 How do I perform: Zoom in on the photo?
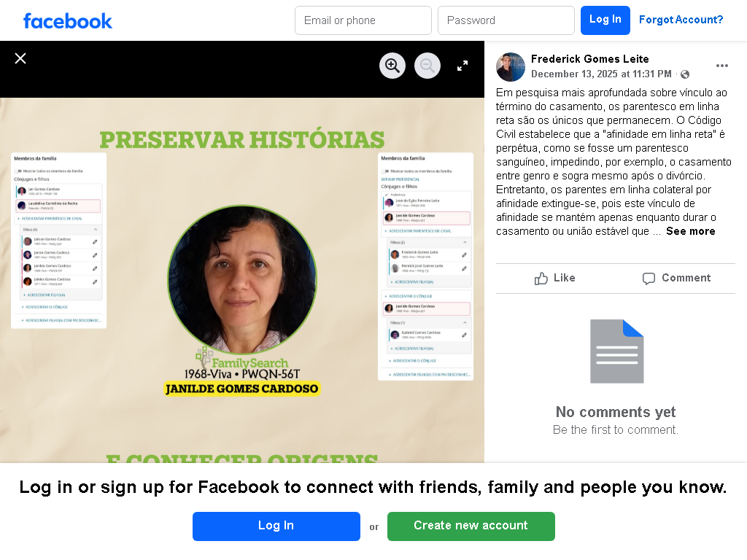pos(392,66)
